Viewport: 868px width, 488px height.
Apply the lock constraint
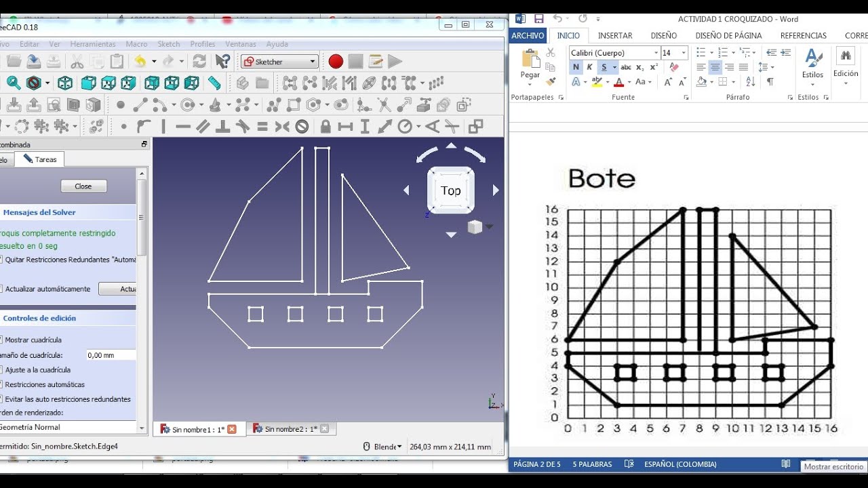[x=325, y=126]
